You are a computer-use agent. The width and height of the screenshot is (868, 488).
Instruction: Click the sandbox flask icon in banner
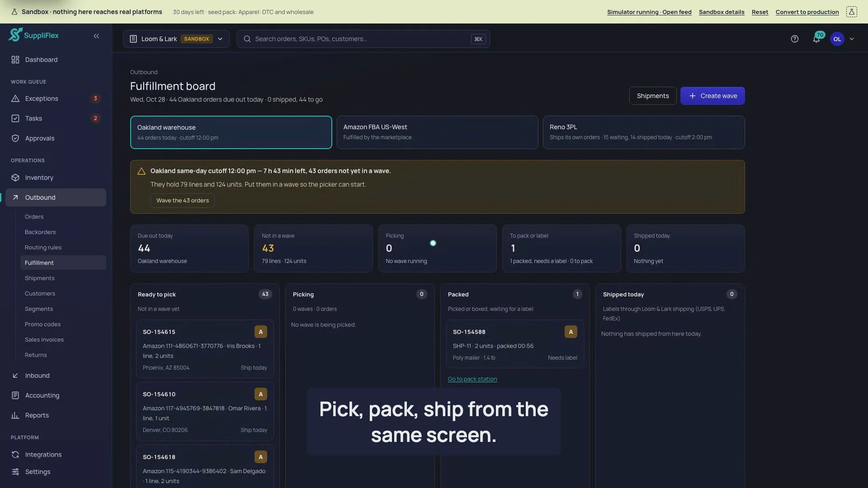click(x=851, y=12)
